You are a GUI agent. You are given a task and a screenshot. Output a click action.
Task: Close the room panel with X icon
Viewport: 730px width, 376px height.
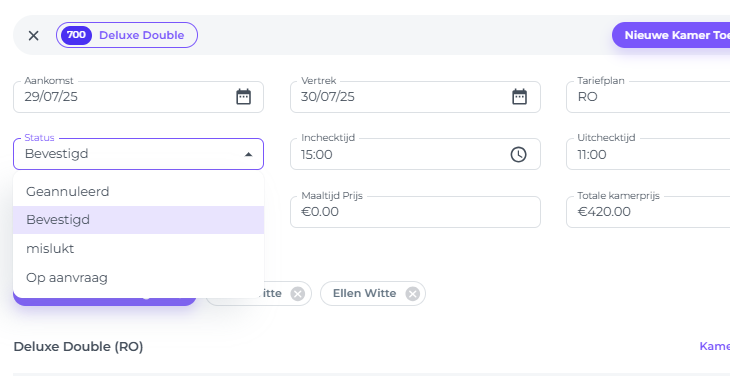pos(34,35)
